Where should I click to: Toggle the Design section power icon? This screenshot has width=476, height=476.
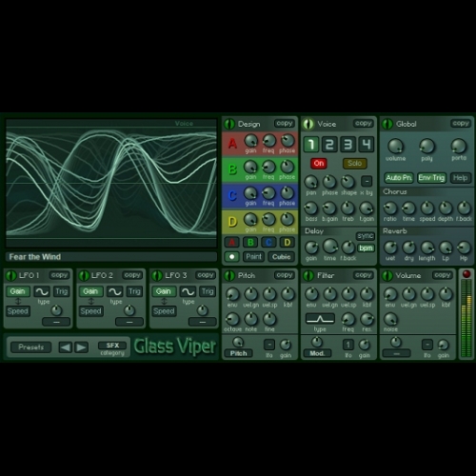click(x=229, y=124)
